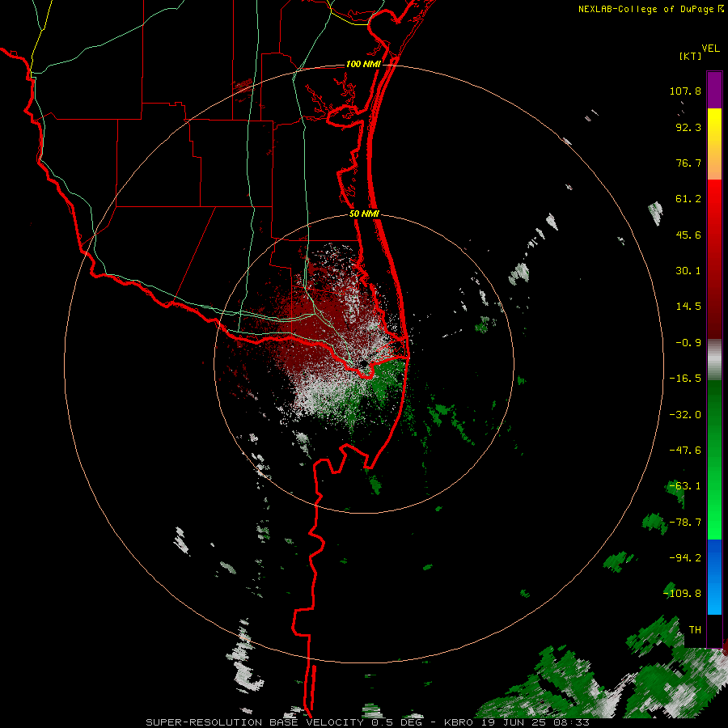The image size is (728, 728).
Task: Click the 61.2 velocity scale value
Action: coord(688,199)
